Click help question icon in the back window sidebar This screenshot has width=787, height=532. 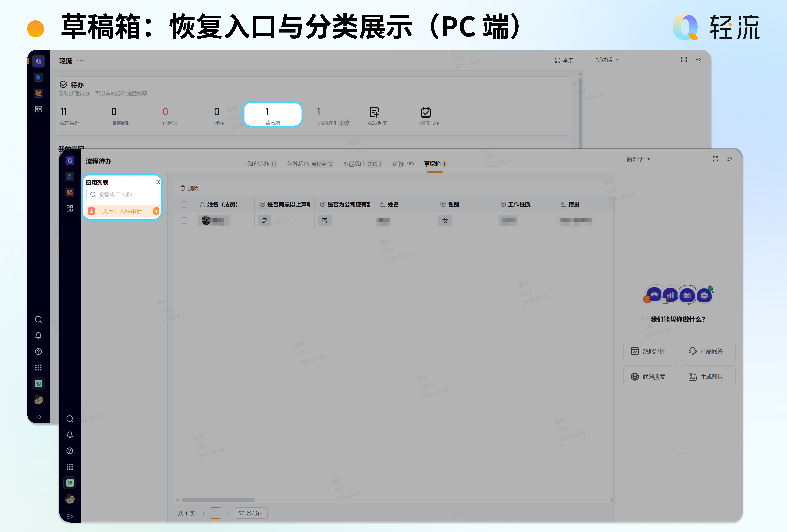38,351
